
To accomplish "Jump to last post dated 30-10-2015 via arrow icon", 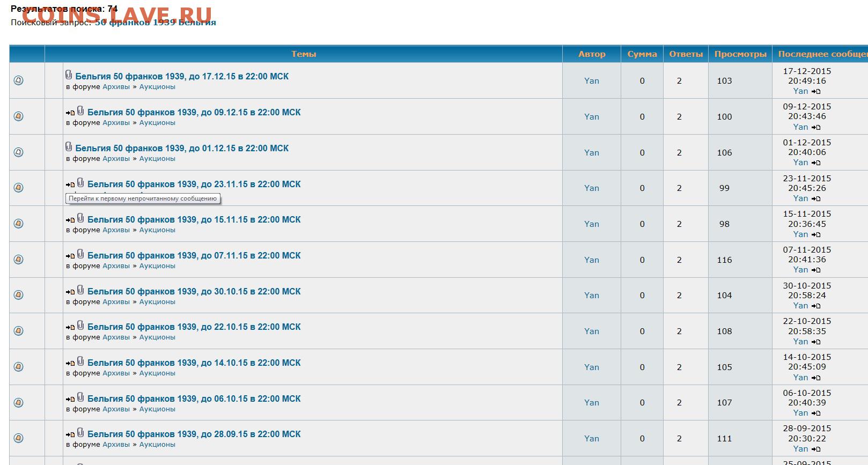I will coord(816,306).
